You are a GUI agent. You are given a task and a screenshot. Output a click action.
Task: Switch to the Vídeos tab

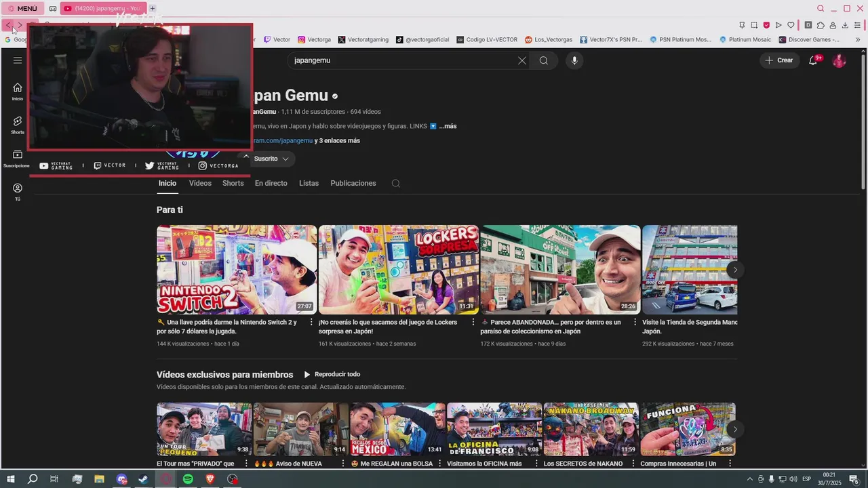pyautogui.click(x=200, y=183)
